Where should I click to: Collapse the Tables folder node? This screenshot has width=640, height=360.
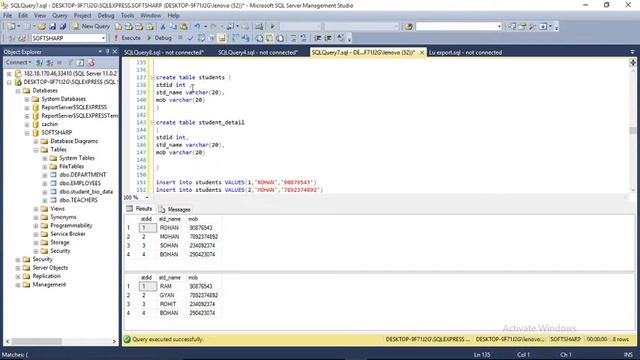tap(36, 150)
